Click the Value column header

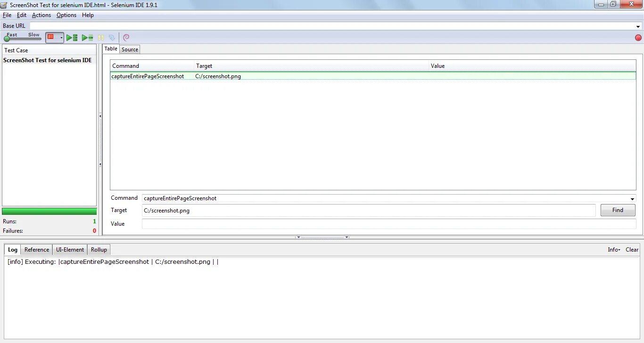[532, 66]
